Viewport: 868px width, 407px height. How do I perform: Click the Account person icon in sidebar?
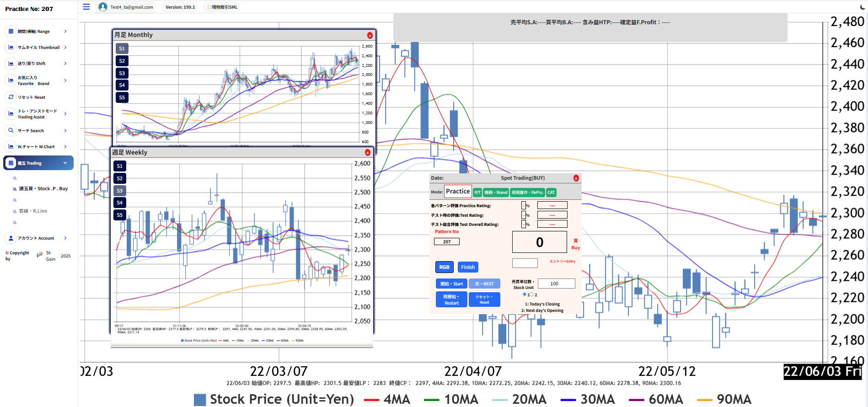pos(11,238)
